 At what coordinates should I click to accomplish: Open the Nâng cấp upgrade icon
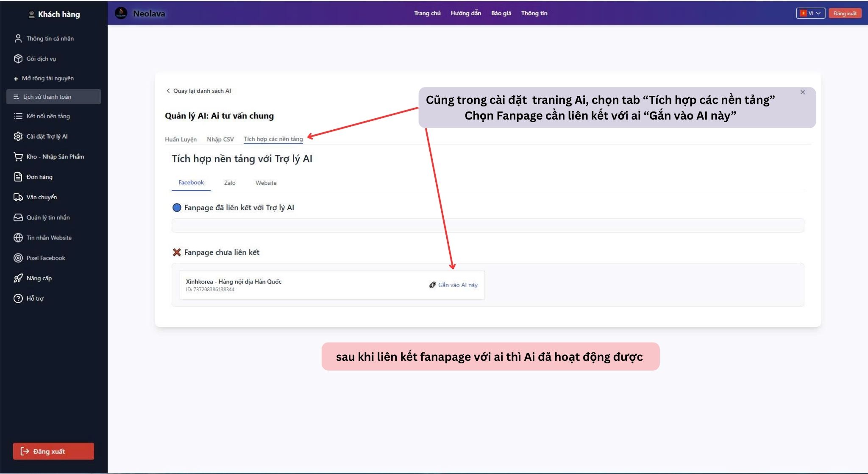pyautogui.click(x=17, y=278)
